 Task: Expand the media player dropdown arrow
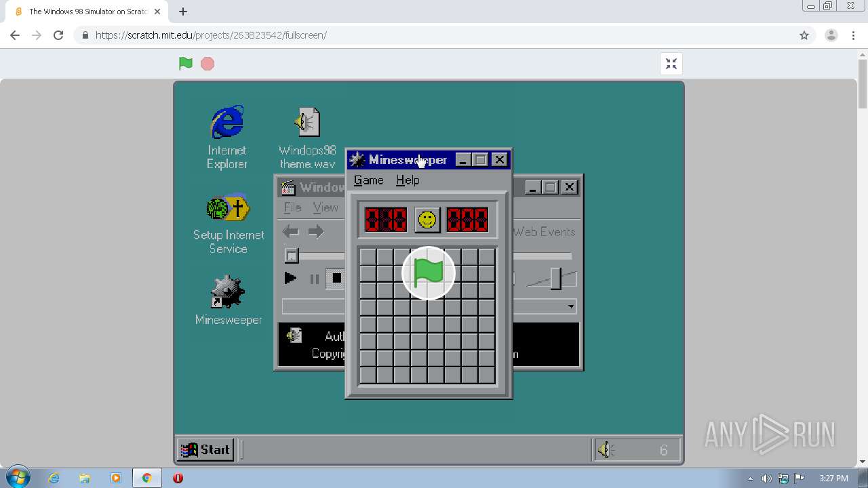point(571,306)
